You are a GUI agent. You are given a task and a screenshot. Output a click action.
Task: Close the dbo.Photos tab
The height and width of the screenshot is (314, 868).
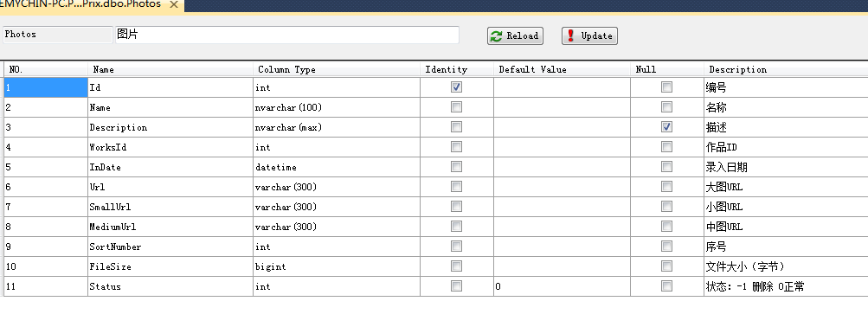(x=174, y=4)
